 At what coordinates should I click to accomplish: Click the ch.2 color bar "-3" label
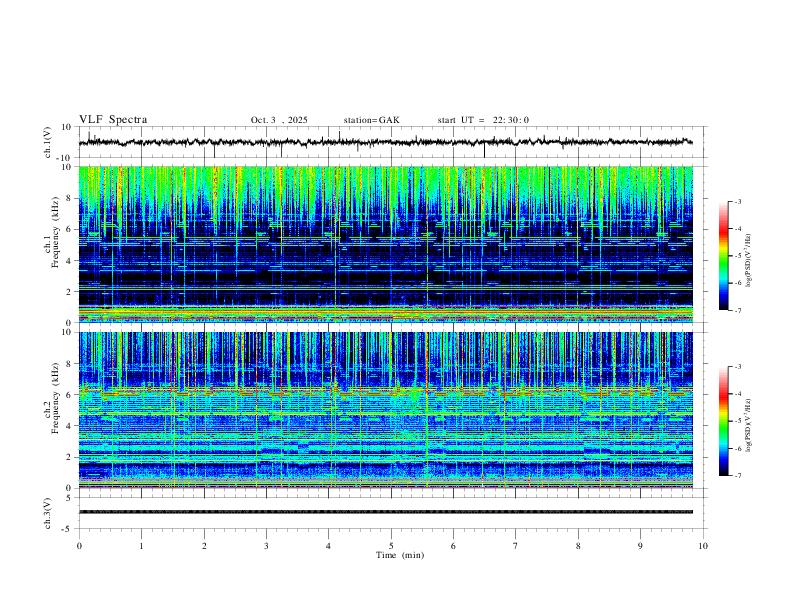738,367
